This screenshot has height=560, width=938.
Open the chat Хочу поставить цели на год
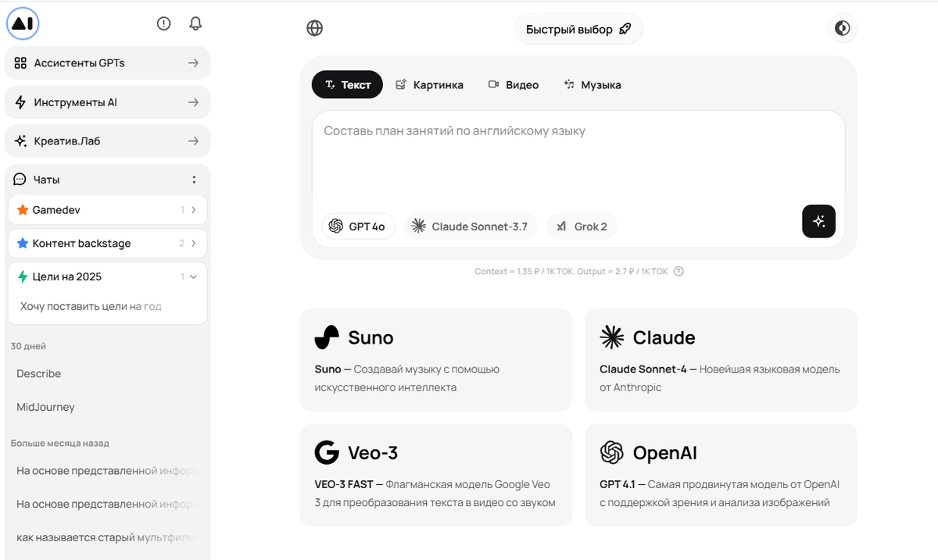tap(91, 306)
